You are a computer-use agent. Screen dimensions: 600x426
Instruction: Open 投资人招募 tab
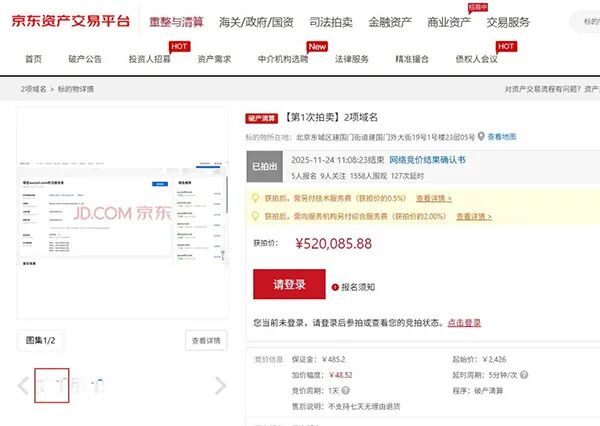[x=150, y=59]
